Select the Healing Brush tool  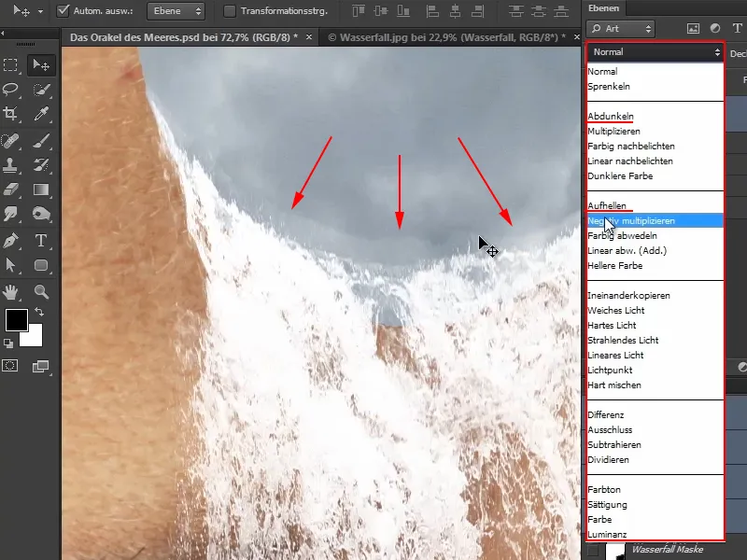[x=10, y=141]
